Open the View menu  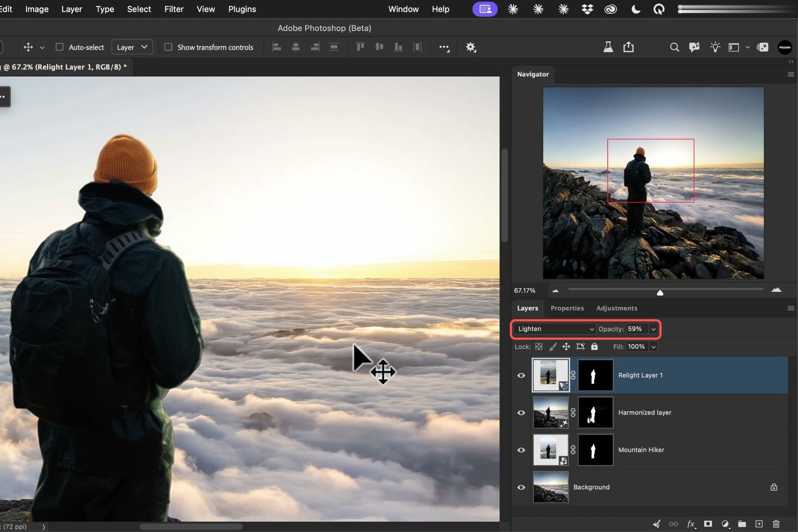(x=206, y=9)
